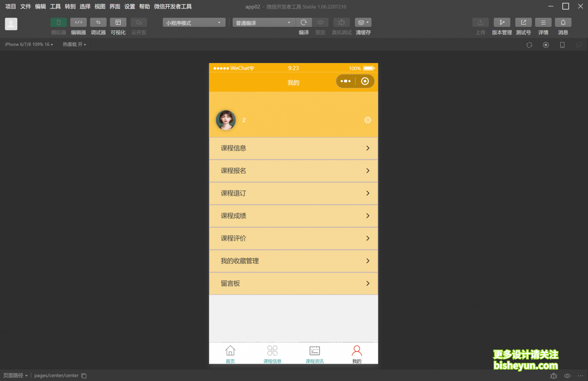Image resolution: width=588 pixels, height=381 pixels.
Task: Toggle the Simulator panel button
Action: coord(58,22)
